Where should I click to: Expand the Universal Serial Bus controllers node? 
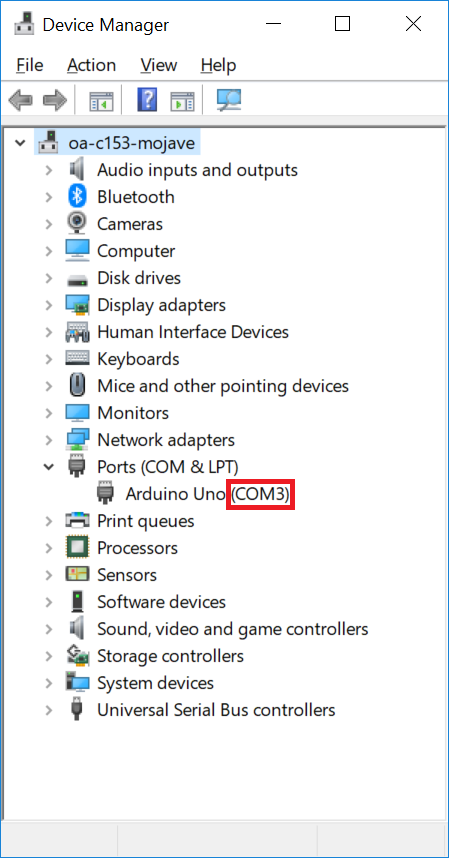coord(49,710)
